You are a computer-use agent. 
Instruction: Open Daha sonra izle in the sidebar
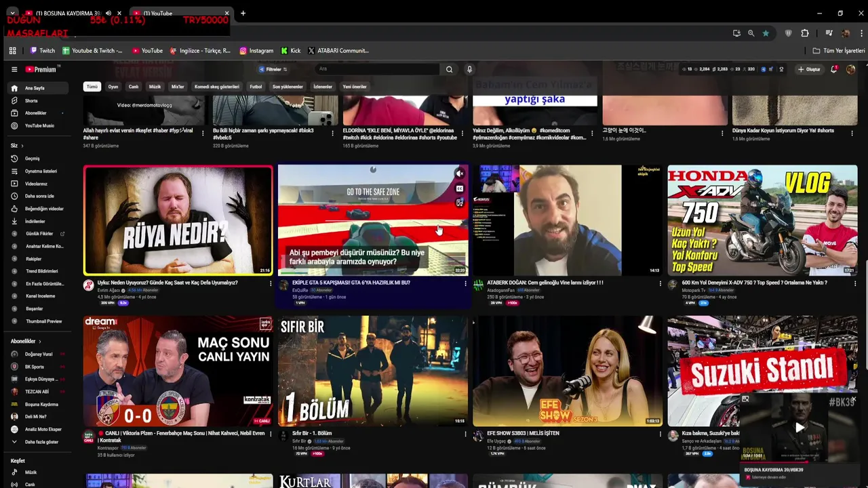(39, 196)
